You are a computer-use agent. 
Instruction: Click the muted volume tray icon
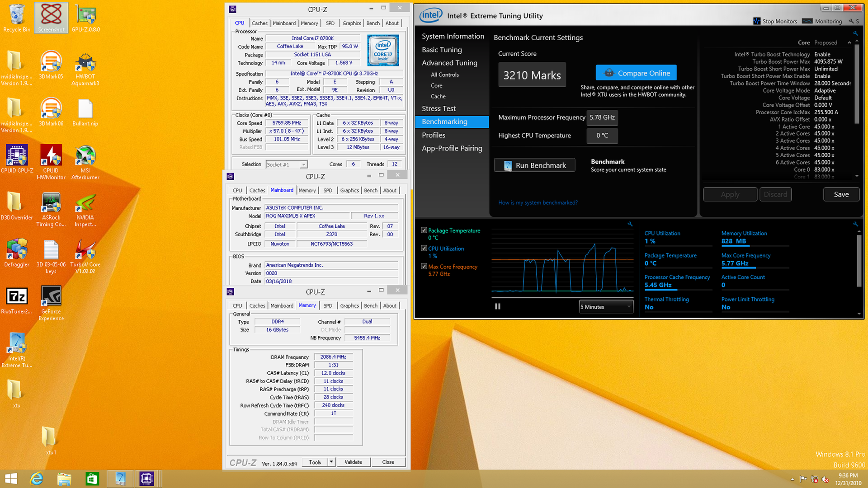(x=825, y=479)
